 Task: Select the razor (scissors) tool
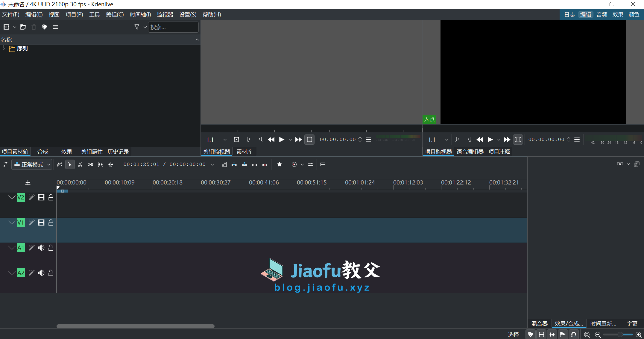80,164
